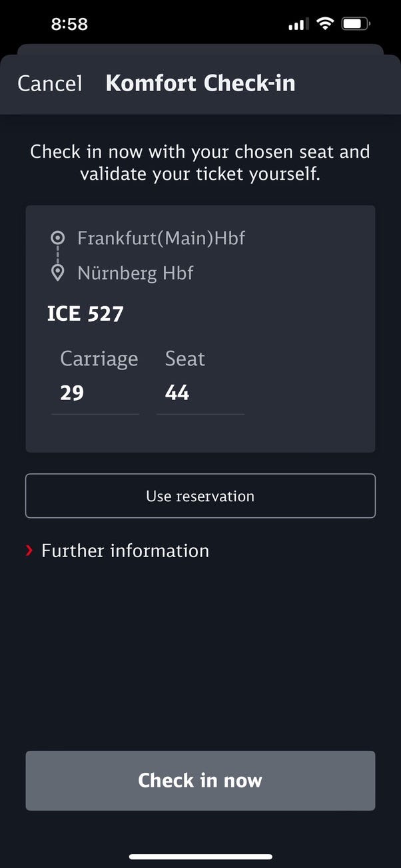Image resolution: width=401 pixels, height=868 pixels.
Task: Select the Frankfurt(Main)Hbf station text
Action: pyautogui.click(x=161, y=238)
